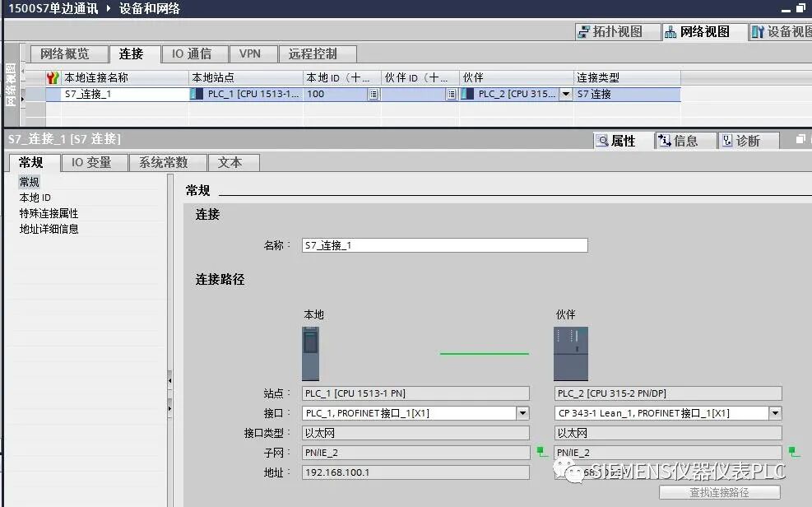Select 地址详细信息 in the left navigation list

(45, 229)
